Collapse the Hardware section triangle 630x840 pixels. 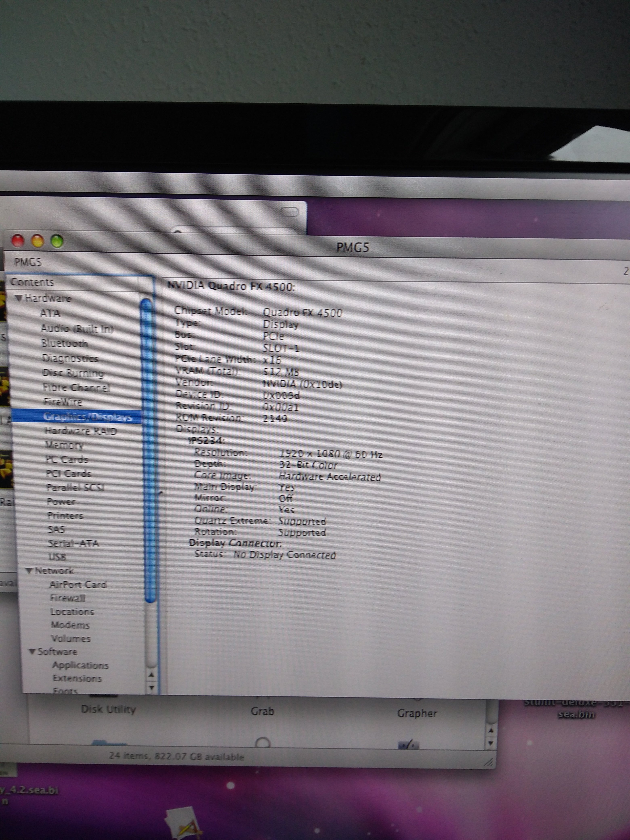(x=18, y=298)
